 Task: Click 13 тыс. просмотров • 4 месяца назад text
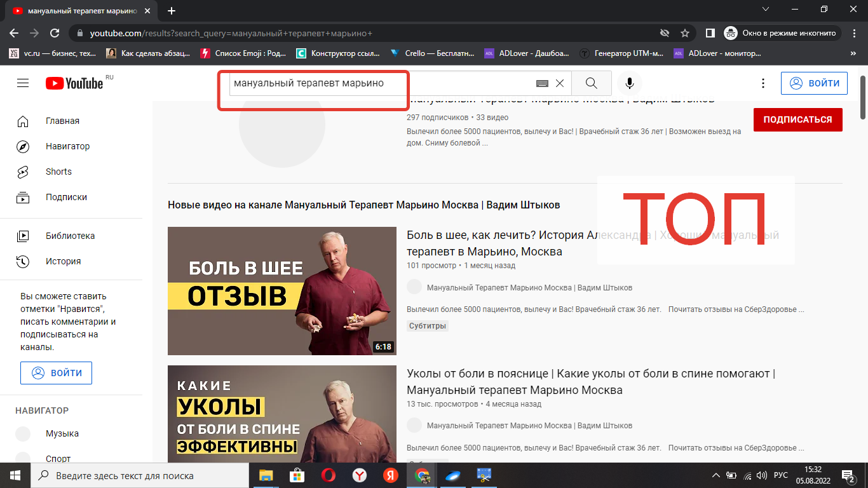point(474,404)
